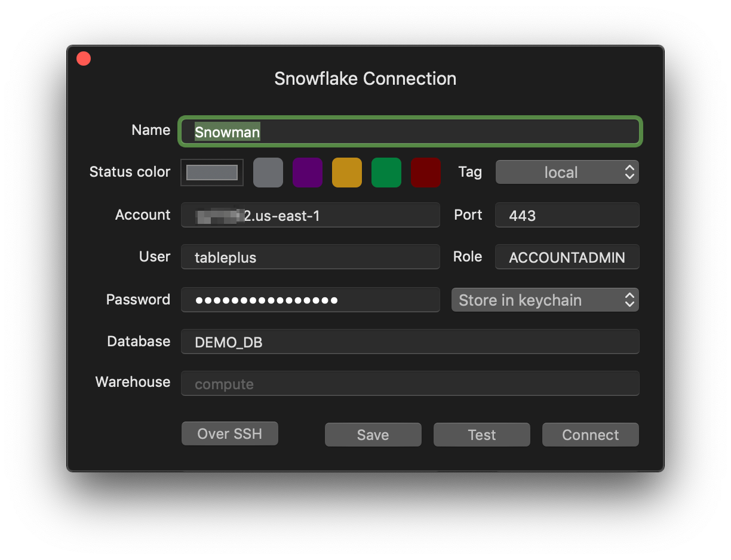Click the Connect button
The height and width of the screenshot is (560, 731).
click(590, 434)
